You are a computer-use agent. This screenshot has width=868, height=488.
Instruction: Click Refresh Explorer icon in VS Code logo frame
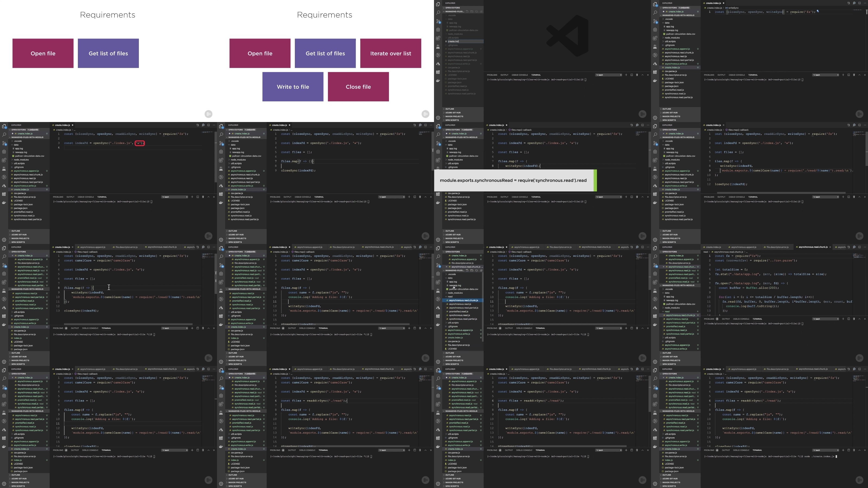[477, 11]
